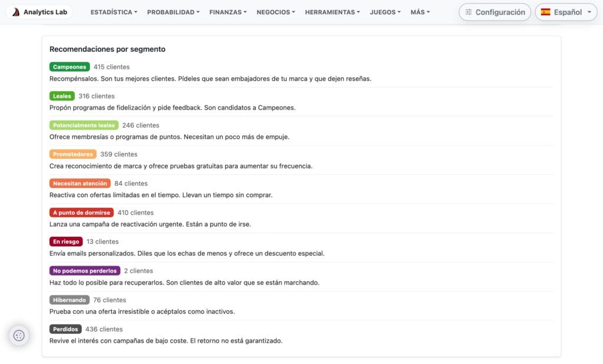Click the Analytics Lab logo icon
Screen dimensions: 603x364
pyautogui.click(x=16, y=12)
